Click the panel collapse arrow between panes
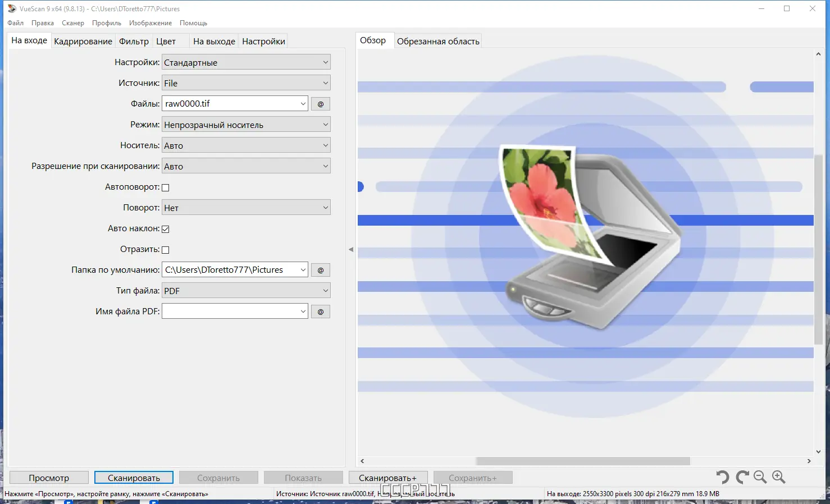830x504 pixels. coord(351,249)
